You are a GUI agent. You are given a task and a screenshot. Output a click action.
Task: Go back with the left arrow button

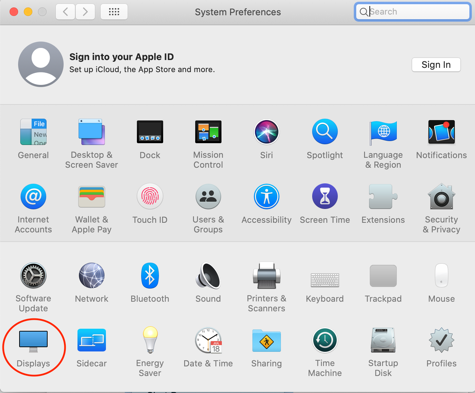pos(65,12)
